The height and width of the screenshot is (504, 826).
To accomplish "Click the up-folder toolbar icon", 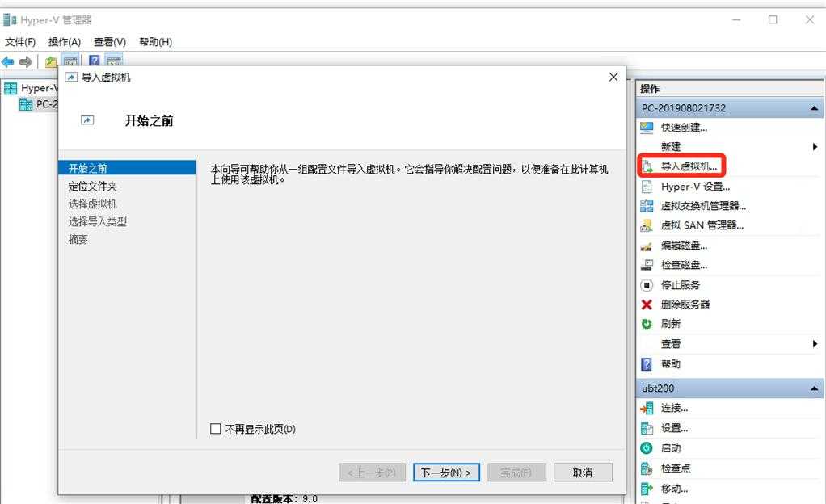I will pyautogui.click(x=51, y=61).
